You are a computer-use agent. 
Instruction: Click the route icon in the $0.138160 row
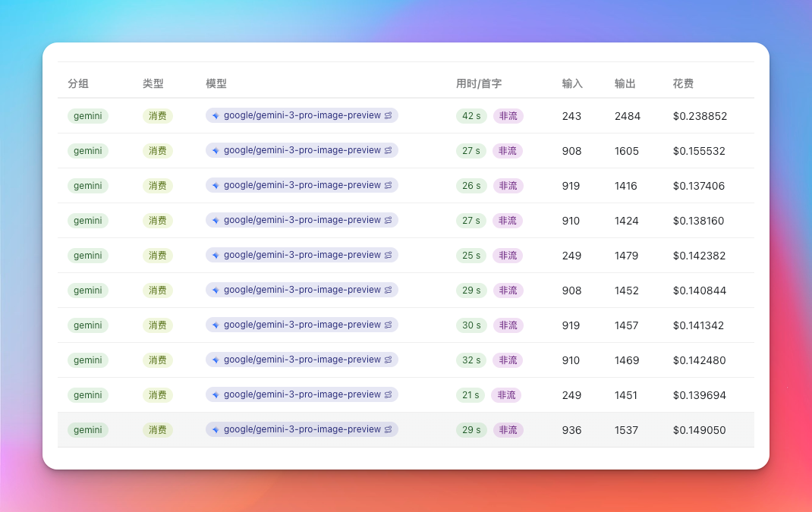click(x=388, y=220)
